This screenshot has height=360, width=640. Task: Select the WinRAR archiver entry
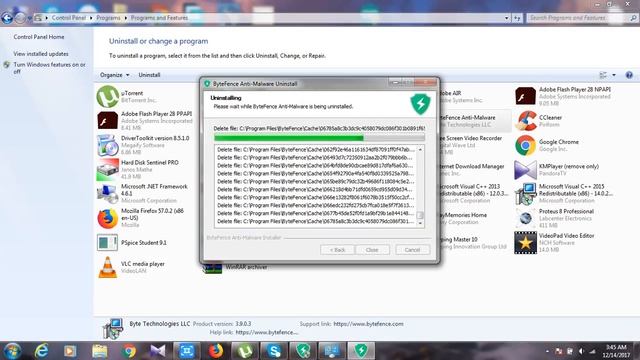(236, 267)
